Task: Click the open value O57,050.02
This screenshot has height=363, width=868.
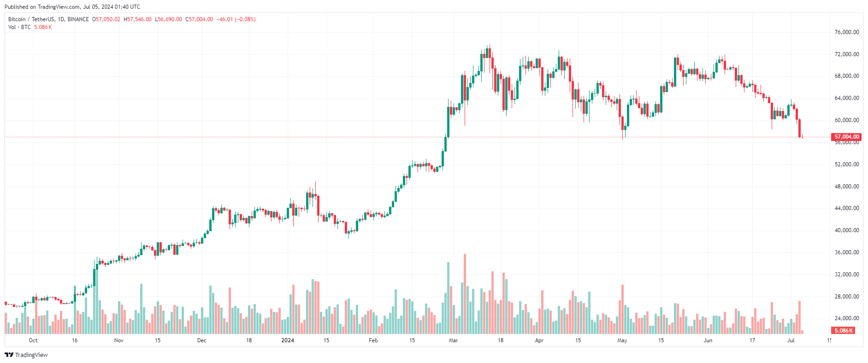Action: 106,19
